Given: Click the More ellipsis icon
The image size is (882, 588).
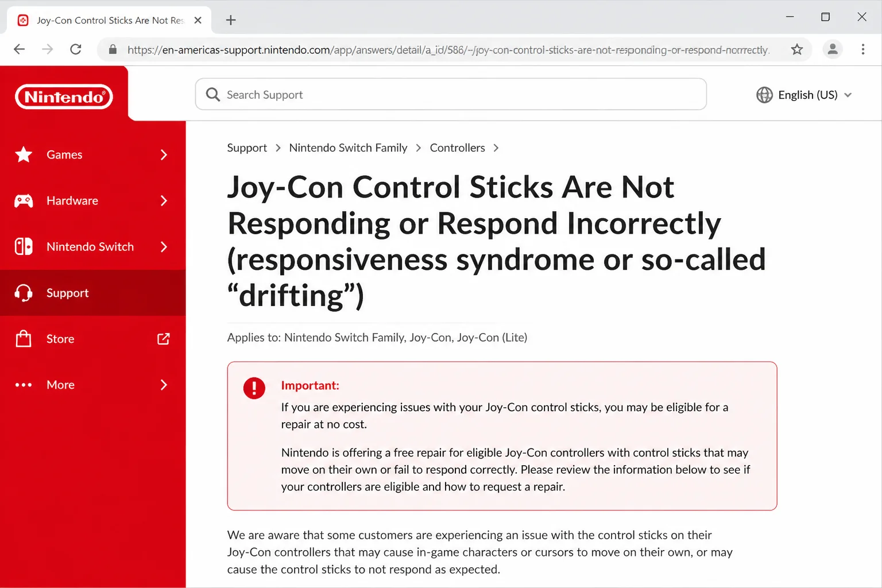Looking at the screenshot, I should coord(24,385).
